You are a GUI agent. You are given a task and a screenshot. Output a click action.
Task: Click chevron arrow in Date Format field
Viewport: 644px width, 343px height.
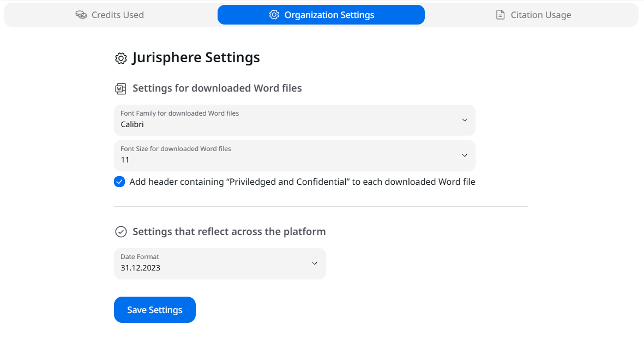315,263
